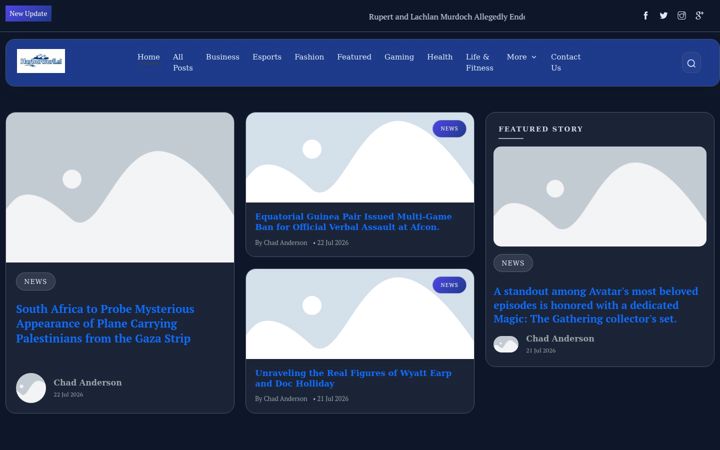The width and height of the screenshot is (720, 450).
Task: Open the Avatar Magic: The Gathering article
Action: pos(596,305)
